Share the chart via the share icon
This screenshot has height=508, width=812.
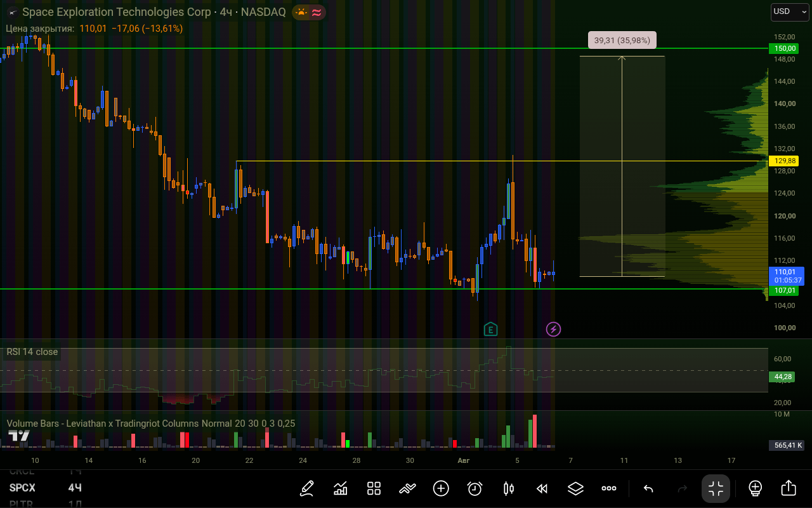point(789,488)
